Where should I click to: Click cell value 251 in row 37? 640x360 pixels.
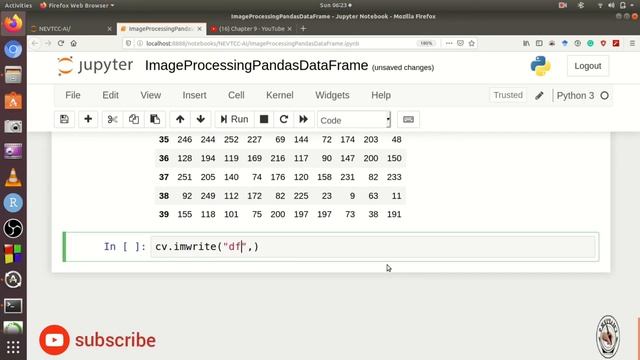[184, 177]
